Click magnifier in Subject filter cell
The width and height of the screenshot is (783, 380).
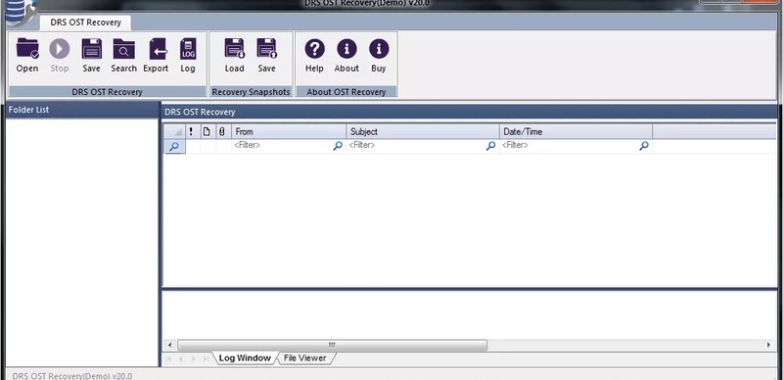click(x=491, y=146)
